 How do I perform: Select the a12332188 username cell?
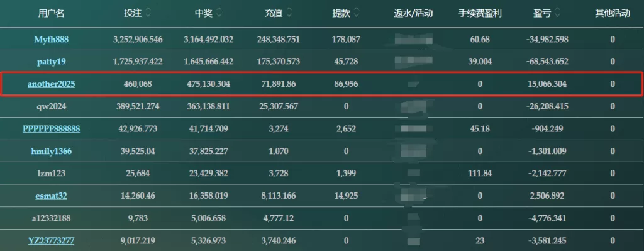tap(52, 218)
